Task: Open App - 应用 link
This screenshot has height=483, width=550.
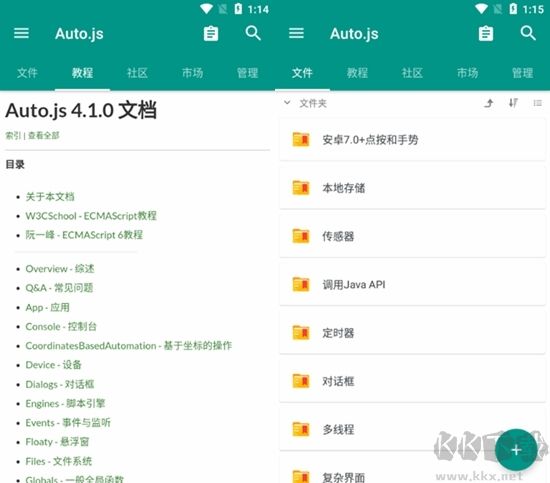Action: point(47,307)
